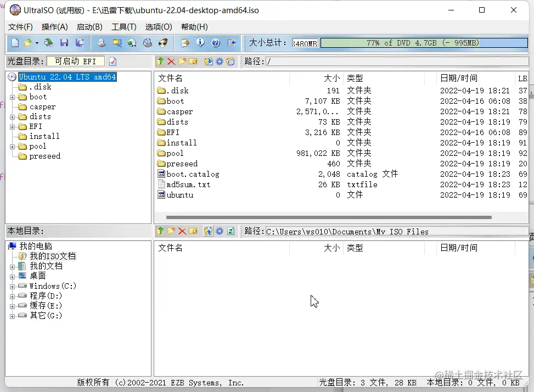This screenshot has width=534, height=392.
Task: Click the blue Help question-mark icon
Action: point(216,43)
